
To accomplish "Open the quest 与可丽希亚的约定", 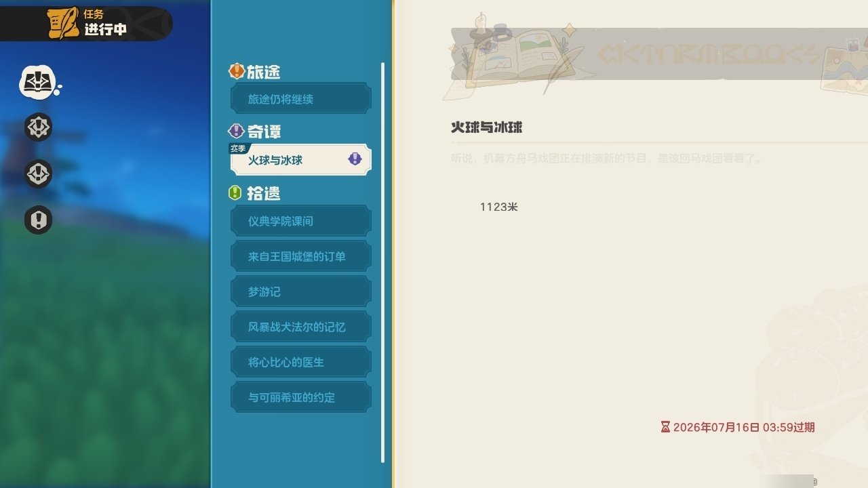I will pos(301,397).
